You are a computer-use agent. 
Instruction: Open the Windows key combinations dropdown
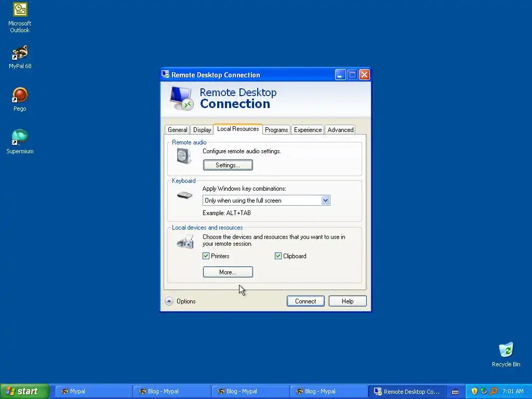(x=325, y=200)
